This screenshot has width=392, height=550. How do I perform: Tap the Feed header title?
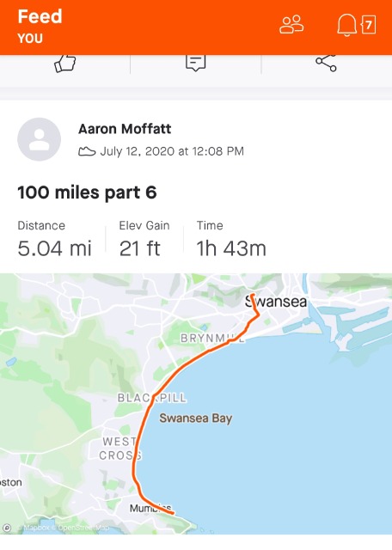(x=40, y=16)
